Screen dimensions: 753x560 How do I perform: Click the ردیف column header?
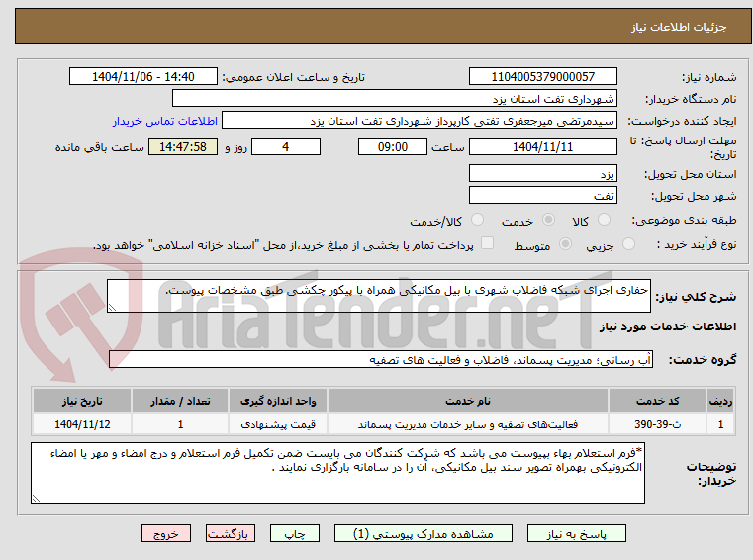(720, 401)
